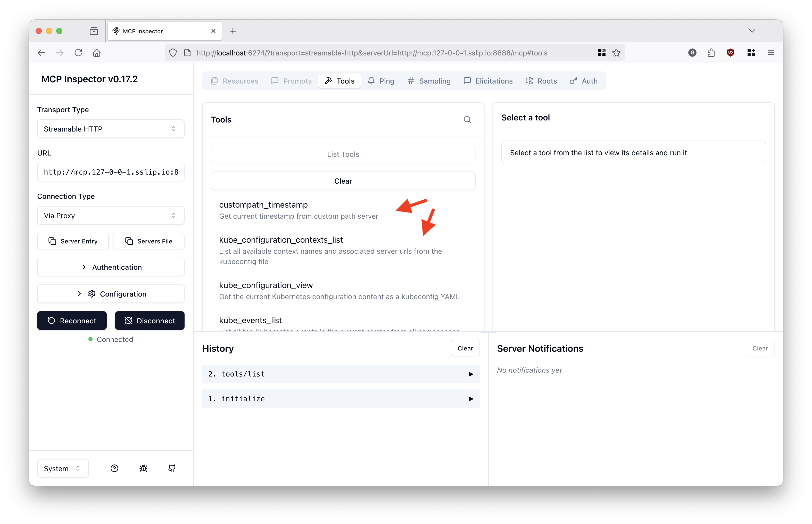The height and width of the screenshot is (524, 812).
Task: Go to browser home page icon
Action: (97, 53)
